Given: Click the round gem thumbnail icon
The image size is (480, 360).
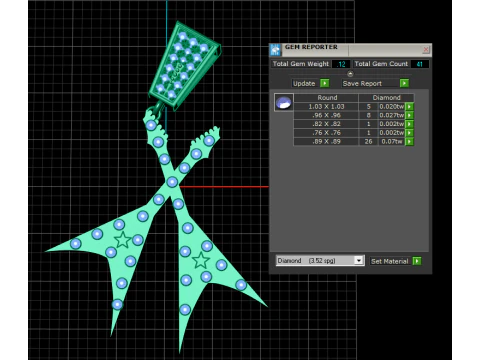Looking at the screenshot, I should pos(284,102).
